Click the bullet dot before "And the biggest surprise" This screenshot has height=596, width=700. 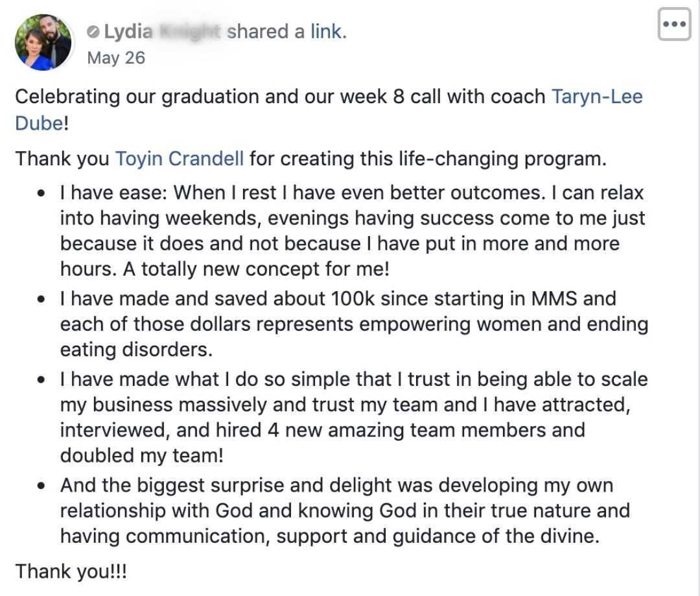point(42,486)
